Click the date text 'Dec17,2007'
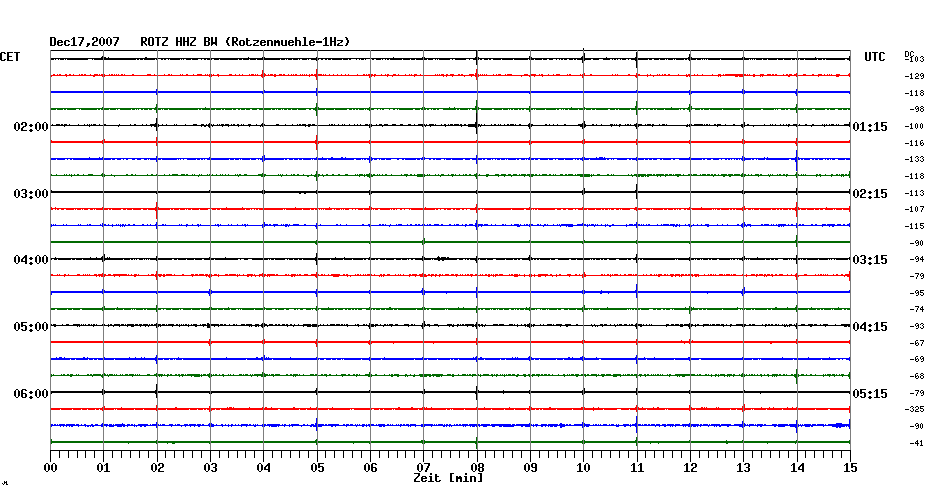 point(84,42)
